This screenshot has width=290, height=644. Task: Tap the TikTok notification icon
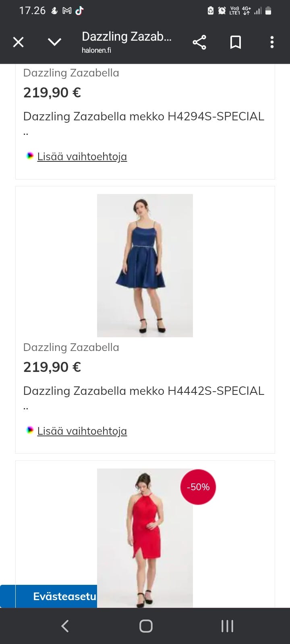(79, 11)
